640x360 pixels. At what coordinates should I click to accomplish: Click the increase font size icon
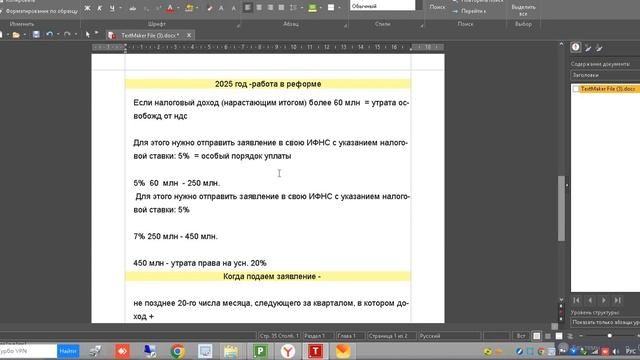[221, 8]
